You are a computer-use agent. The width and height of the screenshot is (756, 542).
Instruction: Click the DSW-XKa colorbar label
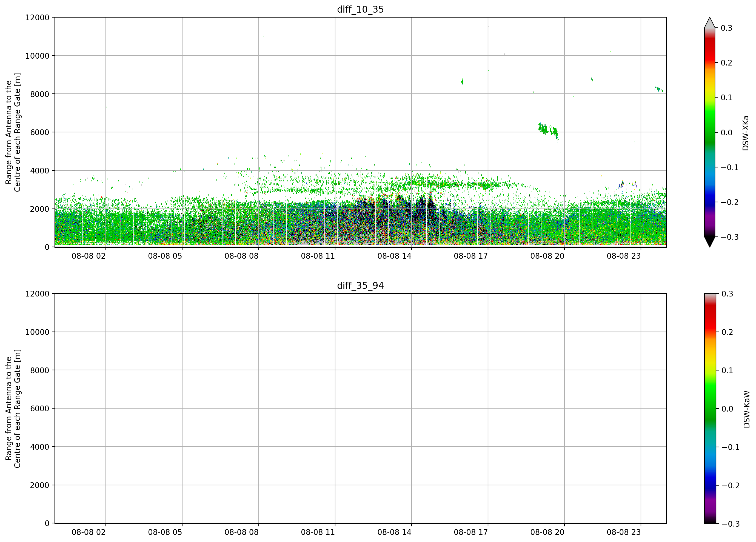(x=746, y=133)
